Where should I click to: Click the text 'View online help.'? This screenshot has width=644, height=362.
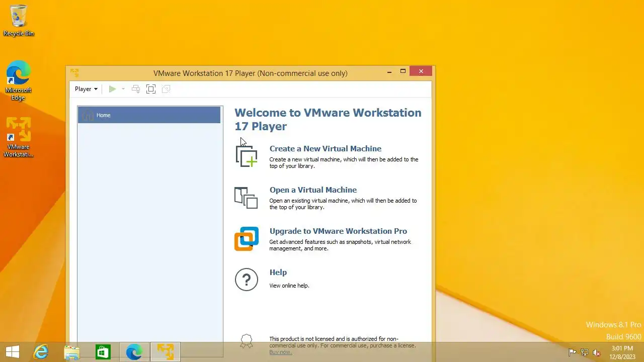[289, 286]
